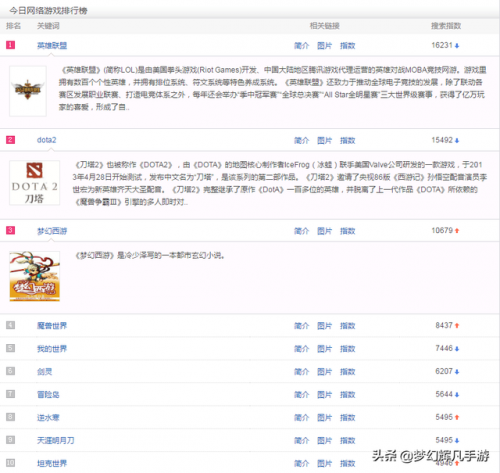Click the search index value 6207
Screen dimensions: 500x473
pos(444,371)
